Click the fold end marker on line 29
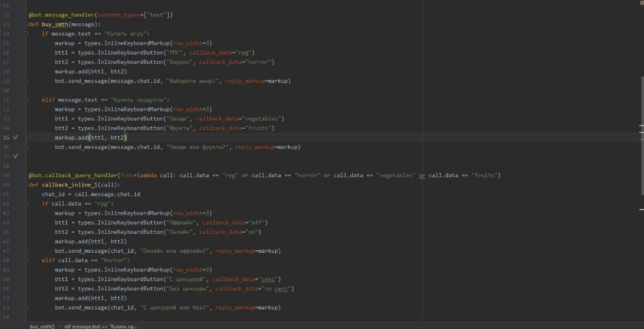The width and height of the screenshot is (644, 329). point(26,81)
